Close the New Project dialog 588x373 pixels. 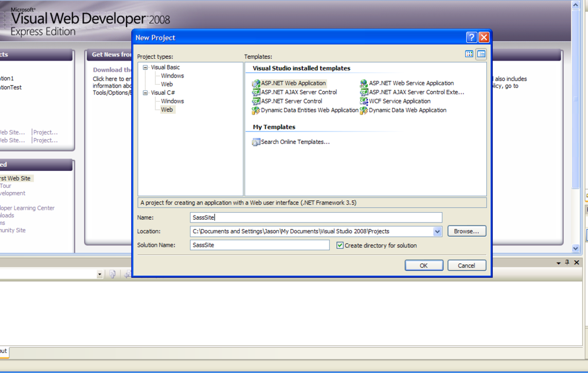[x=484, y=38]
